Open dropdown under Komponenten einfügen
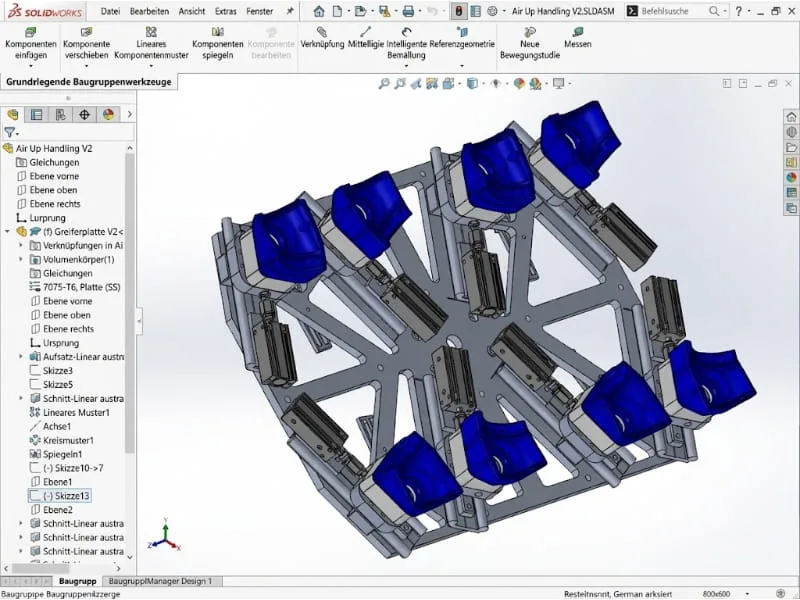Viewport: 800px width, 600px height. (x=31, y=66)
